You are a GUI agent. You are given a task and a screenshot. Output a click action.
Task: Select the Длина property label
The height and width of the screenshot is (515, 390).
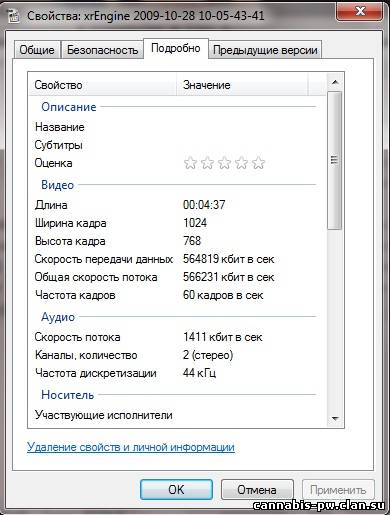tap(51, 205)
